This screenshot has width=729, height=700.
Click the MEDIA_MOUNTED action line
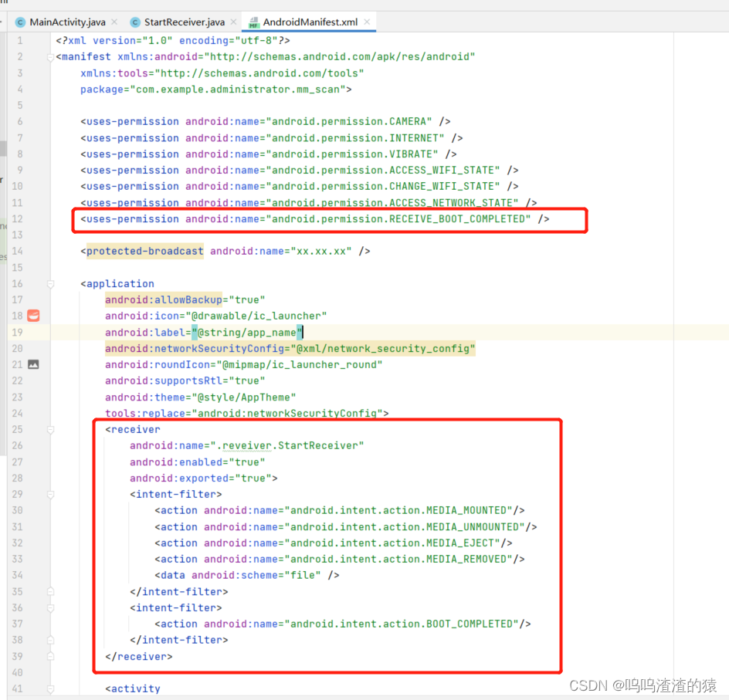pos(339,510)
